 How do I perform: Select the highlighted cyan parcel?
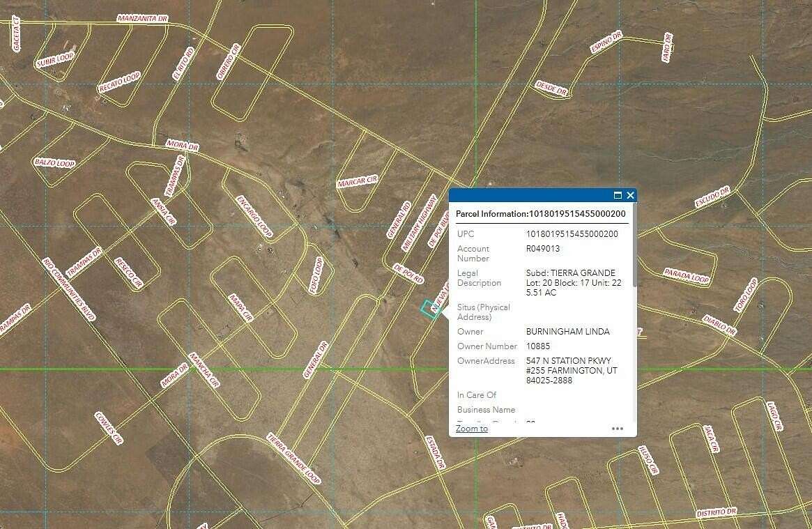click(x=427, y=309)
